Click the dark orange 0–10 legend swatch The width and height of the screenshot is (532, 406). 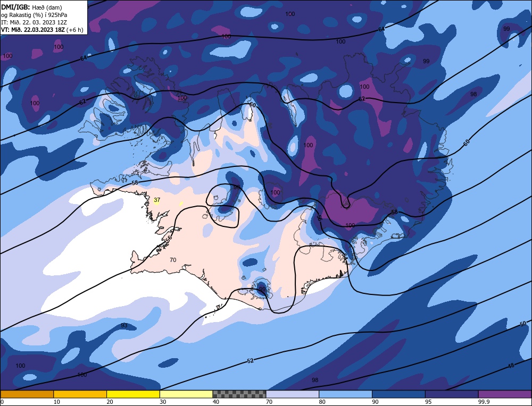pos(27,394)
